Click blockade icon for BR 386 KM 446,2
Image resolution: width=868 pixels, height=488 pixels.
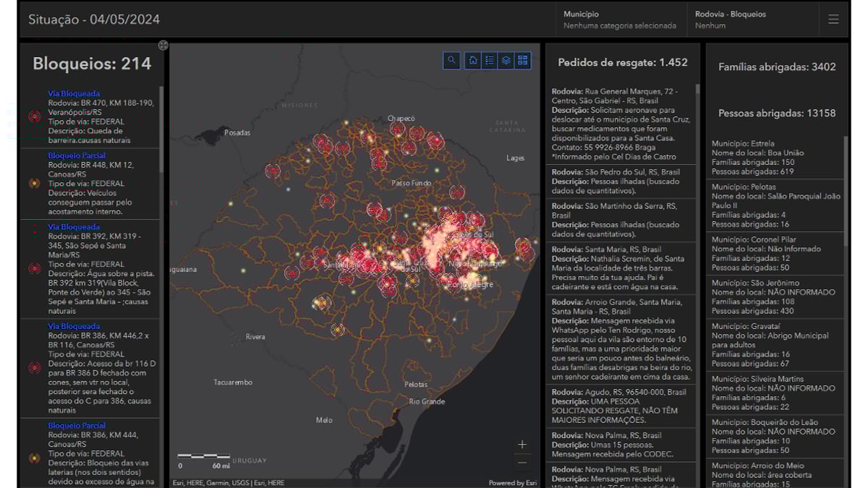pos(33,368)
